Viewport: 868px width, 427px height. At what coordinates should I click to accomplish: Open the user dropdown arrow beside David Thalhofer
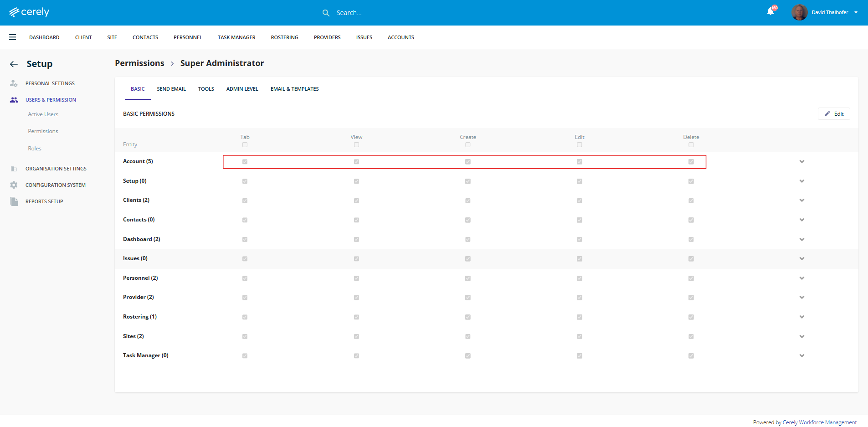[x=856, y=12]
